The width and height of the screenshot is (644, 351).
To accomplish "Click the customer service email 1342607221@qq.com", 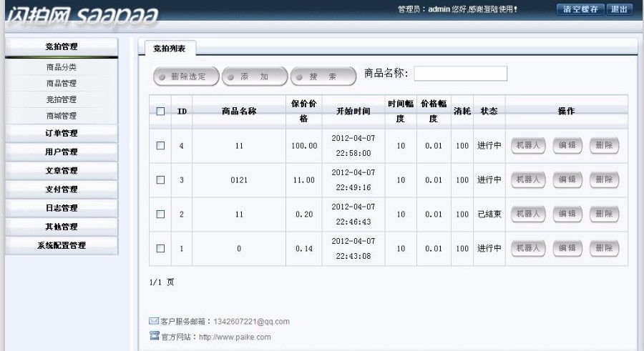I will (251, 322).
